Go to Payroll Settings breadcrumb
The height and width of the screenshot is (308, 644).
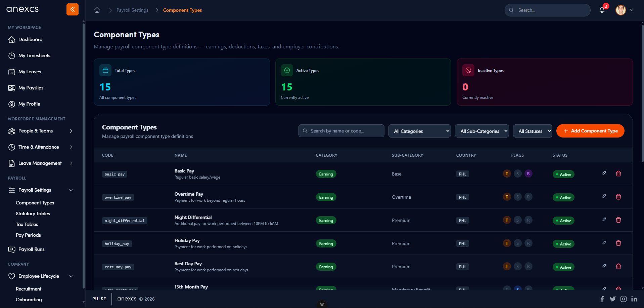132,10
